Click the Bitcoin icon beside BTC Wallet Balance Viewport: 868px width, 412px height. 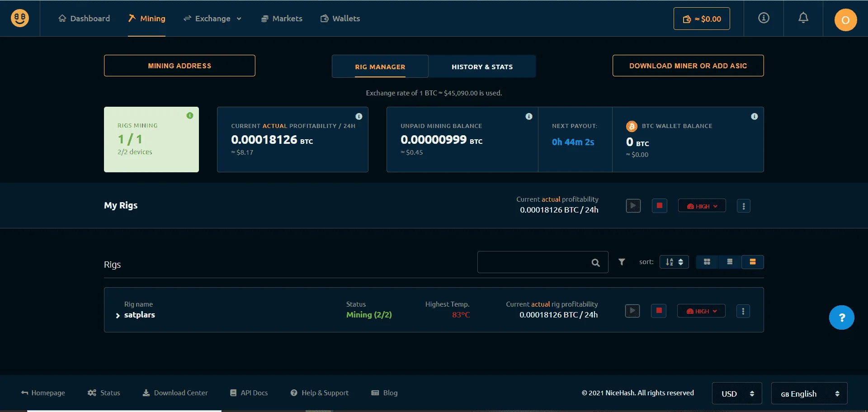632,126
